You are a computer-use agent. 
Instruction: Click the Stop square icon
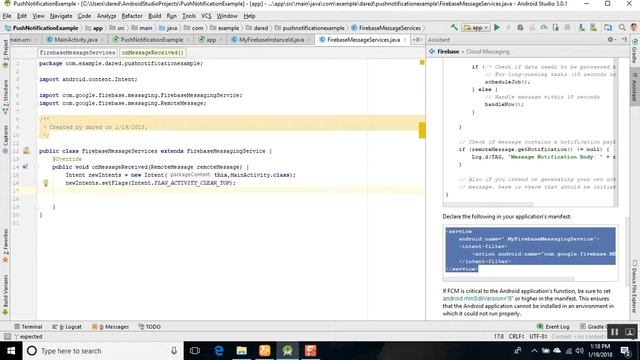click(x=567, y=27)
